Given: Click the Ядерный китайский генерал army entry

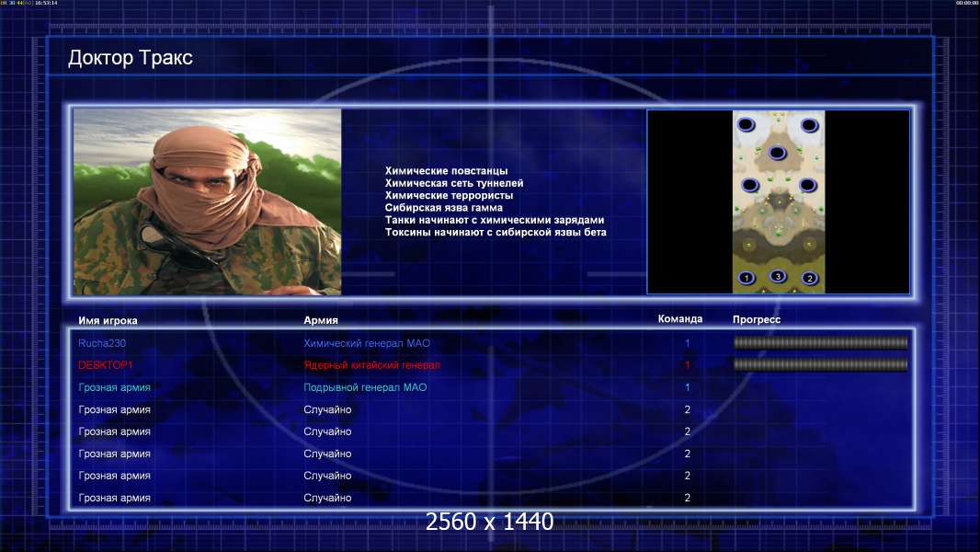Looking at the screenshot, I should point(372,365).
